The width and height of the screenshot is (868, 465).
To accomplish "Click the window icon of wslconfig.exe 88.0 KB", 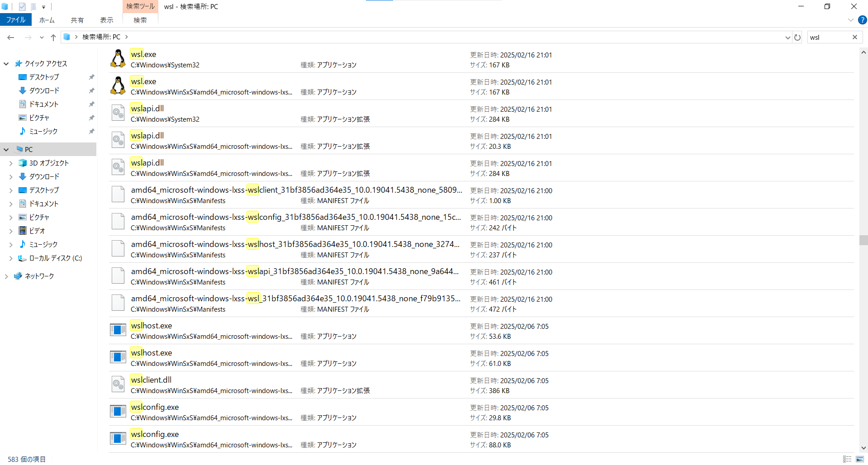I will 118,439.
